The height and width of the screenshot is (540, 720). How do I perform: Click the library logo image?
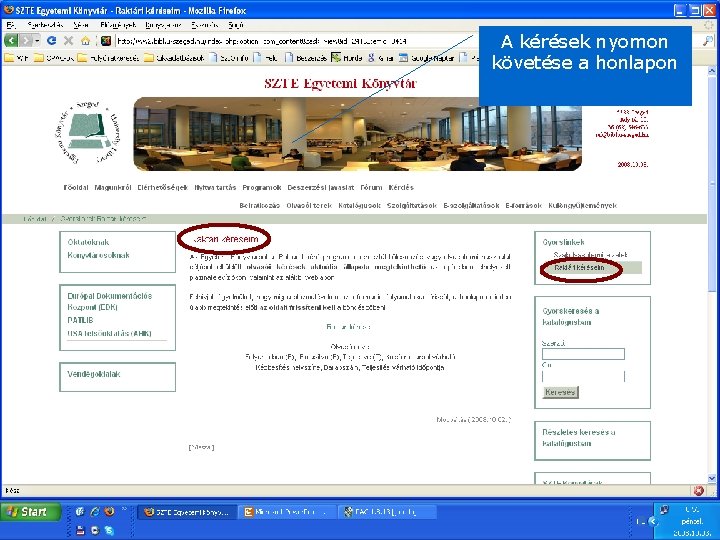tap(87, 132)
